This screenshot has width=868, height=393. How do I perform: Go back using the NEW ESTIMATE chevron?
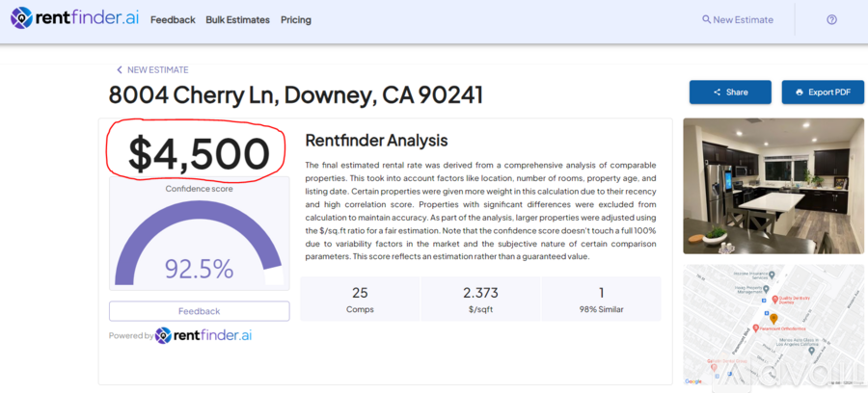click(120, 70)
